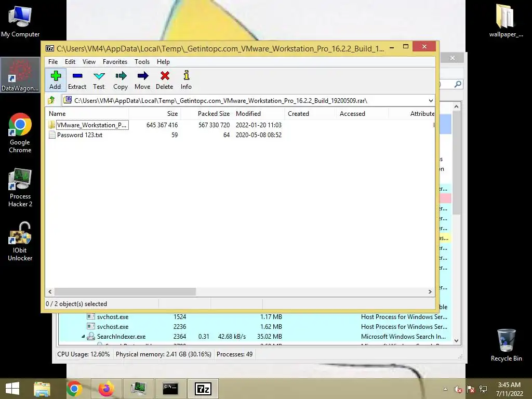This screenshot has width=532, height=399.
Task: Sort by Accessed column header
Action: point(362,114)
